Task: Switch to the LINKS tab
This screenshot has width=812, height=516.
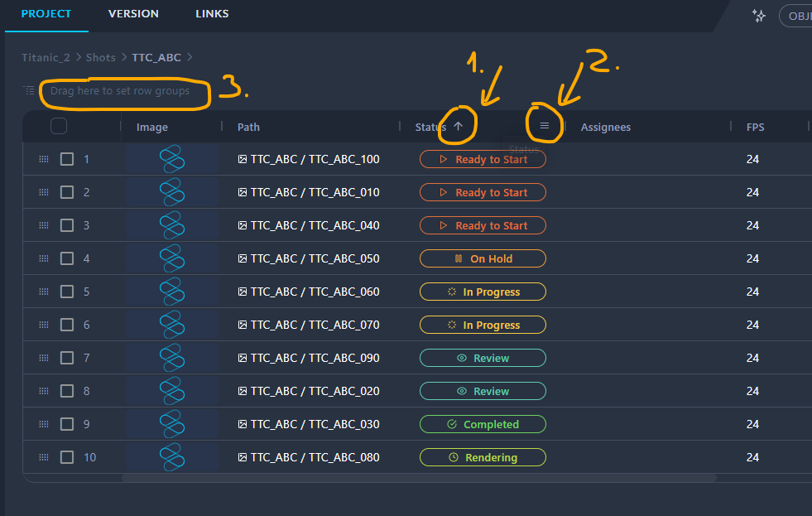Action: (213, 14)
